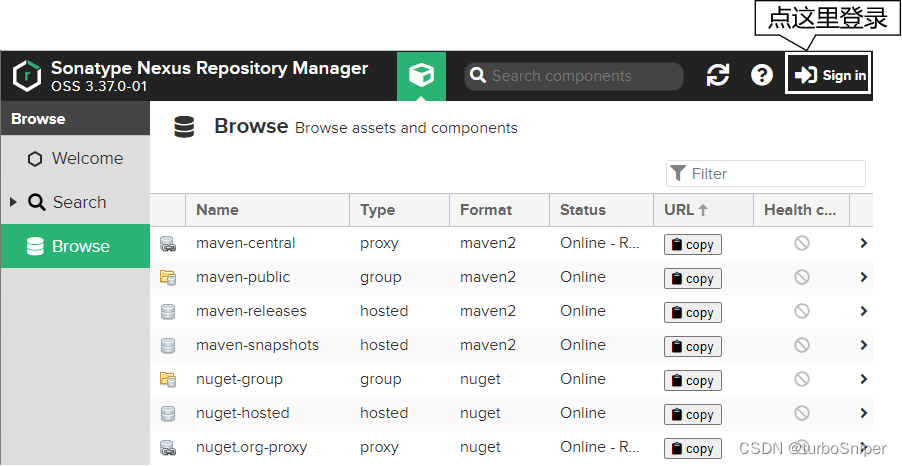Select the nuget.org-proxy repository name
Screen dimensions: 902x466
[251, 447]
